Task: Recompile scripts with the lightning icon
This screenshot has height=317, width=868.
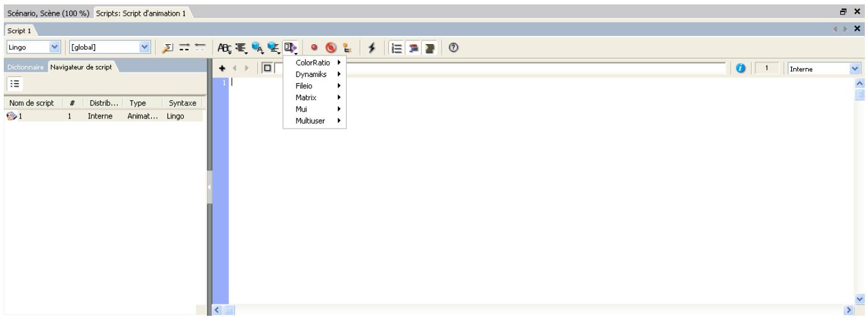Action: click(x=372, y=47)
